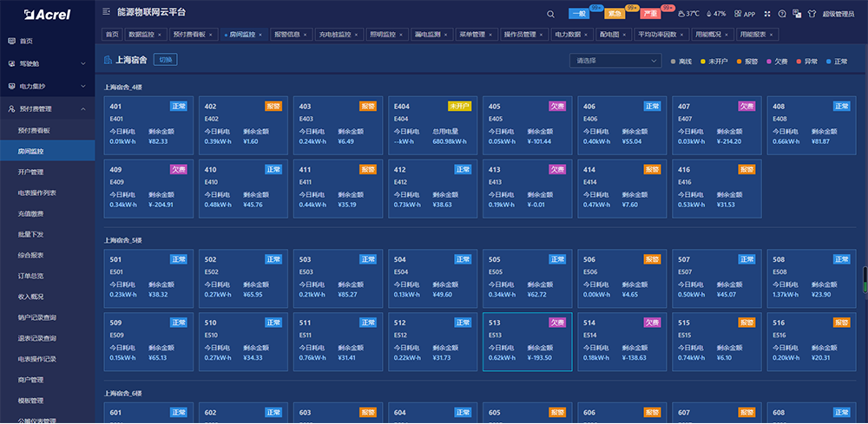Close the 数据监控 tab
Viewport: 868px width, 424px height.
click(161, 35)
